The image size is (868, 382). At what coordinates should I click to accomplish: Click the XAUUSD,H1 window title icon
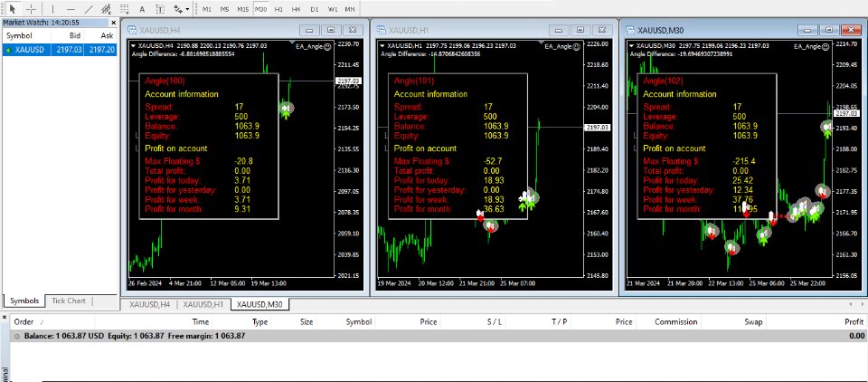pyautogui.click(x=381, y=30)
